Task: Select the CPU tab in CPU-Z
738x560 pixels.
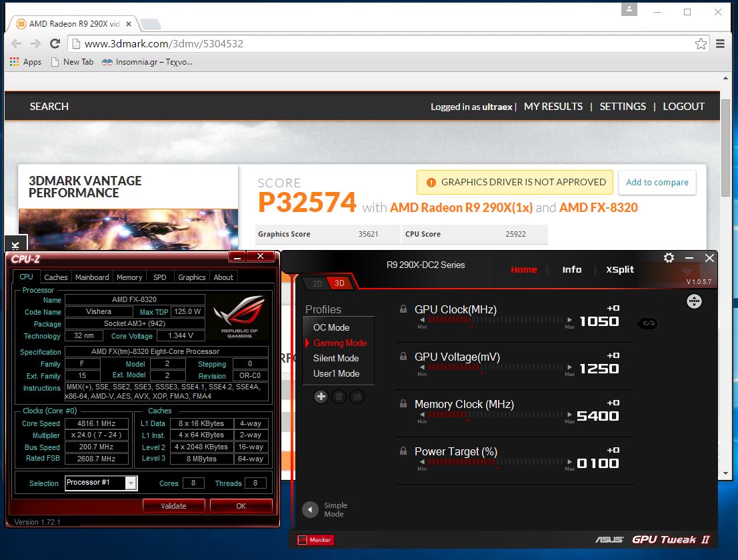Action: 27,277
